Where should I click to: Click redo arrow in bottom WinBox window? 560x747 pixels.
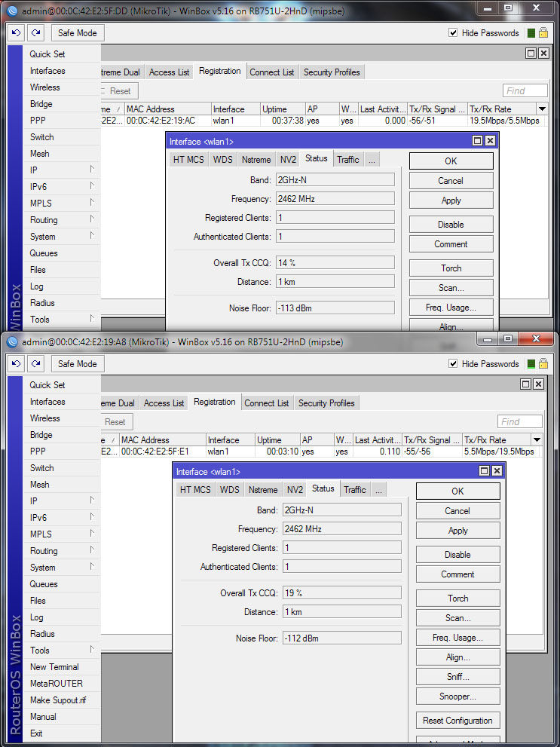[x=36, y=364]
